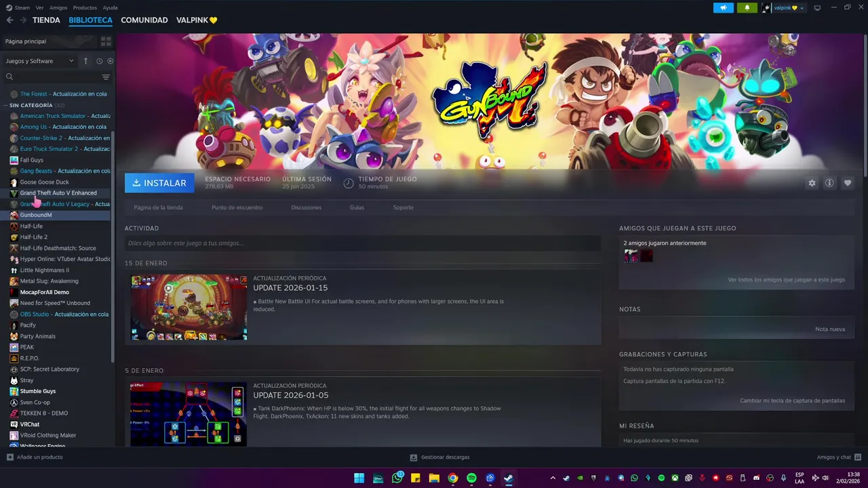
Task: Collapse the SIN CATEGORÍA section
Action: pos(31,105)
